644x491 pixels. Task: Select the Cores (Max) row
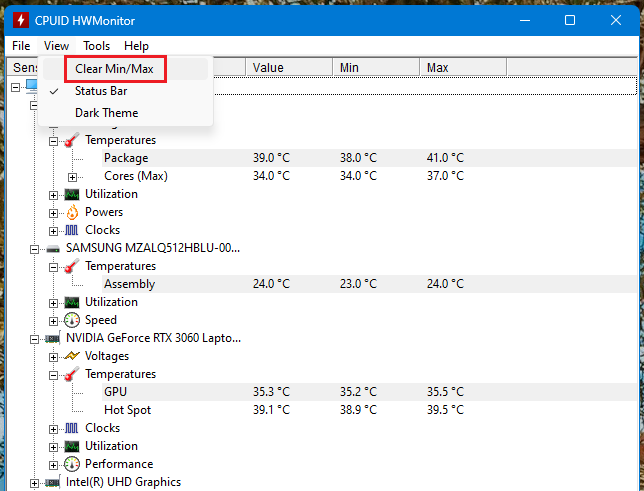(369, 176)
